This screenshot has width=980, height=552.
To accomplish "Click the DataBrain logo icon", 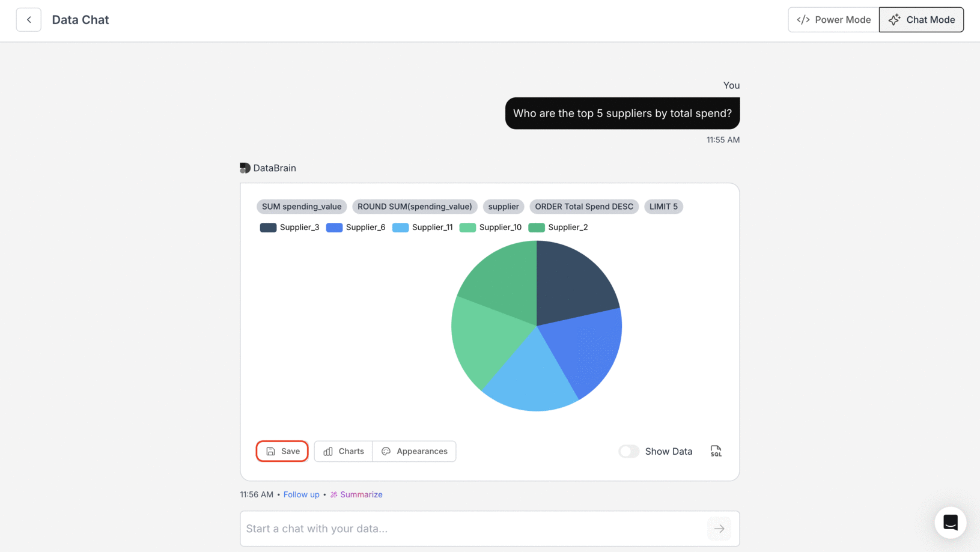I will click(245, 168).
